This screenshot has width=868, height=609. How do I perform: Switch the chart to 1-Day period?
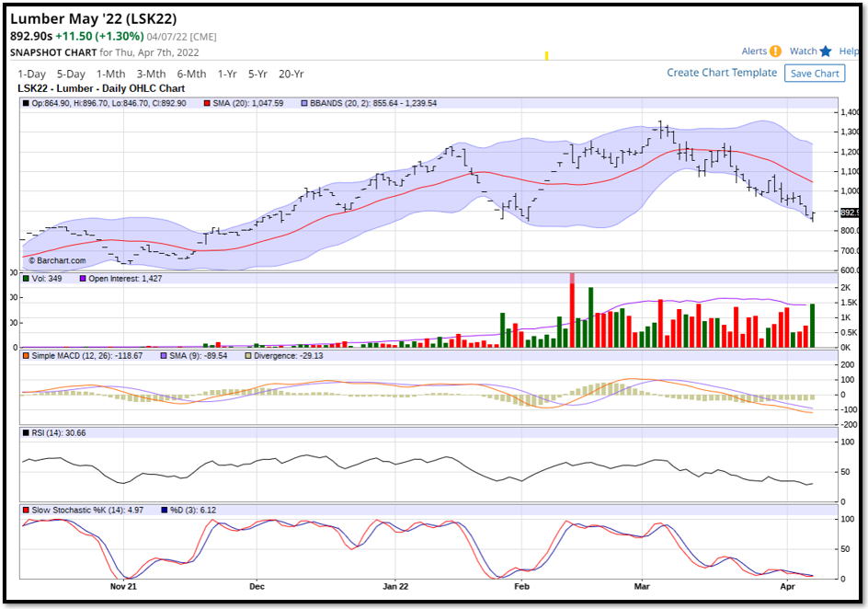point(31,74)
